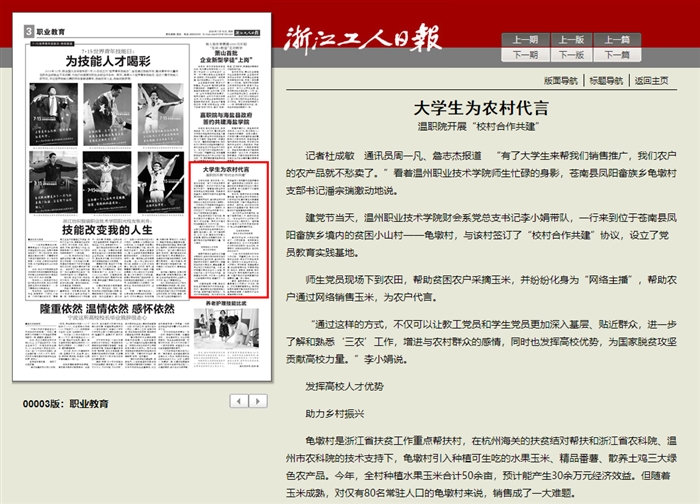Select the highlighted 大学生为农村代言 article on page

(230, 230)
